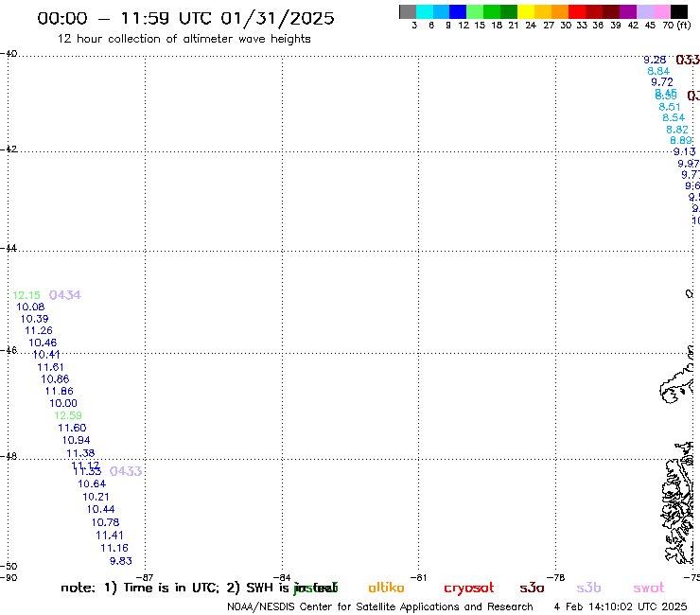This screenshot has height=615, width=700.
Task: Click the '4 Feb 14:10:02 UTC 2025' timestamp
Action: click(x=621, y=606)
